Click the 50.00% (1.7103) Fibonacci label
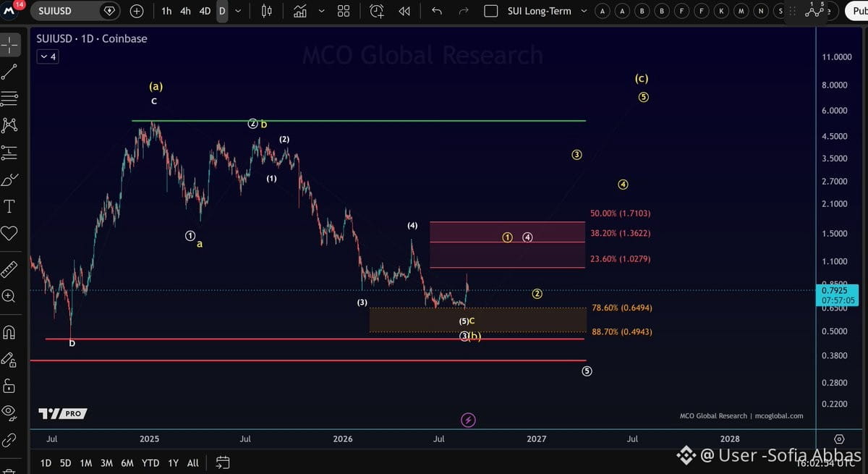The width and height of the screenshot is (868, 474). coord(621,213)
